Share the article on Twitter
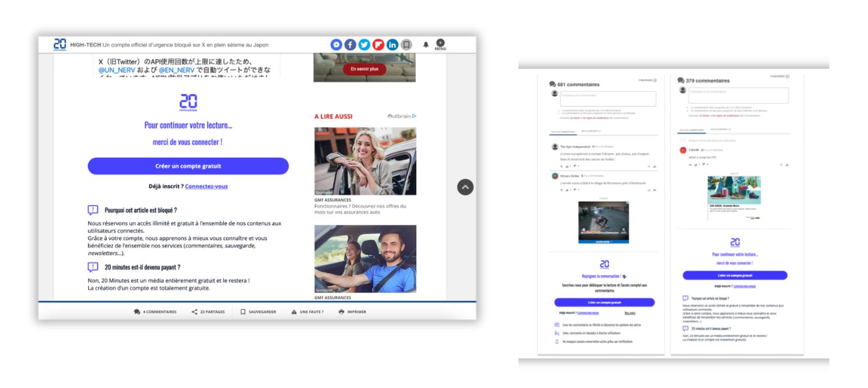 365,44
